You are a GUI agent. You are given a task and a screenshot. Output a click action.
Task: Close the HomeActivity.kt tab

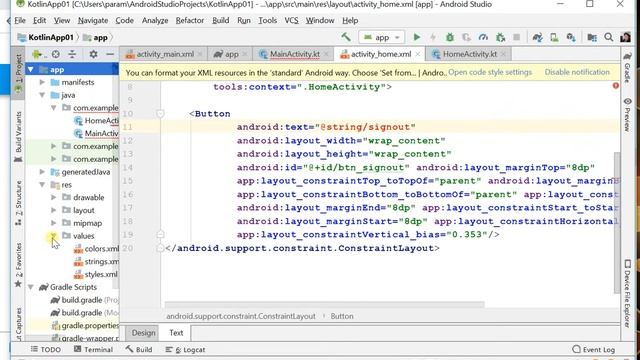(x=503, y=54)
